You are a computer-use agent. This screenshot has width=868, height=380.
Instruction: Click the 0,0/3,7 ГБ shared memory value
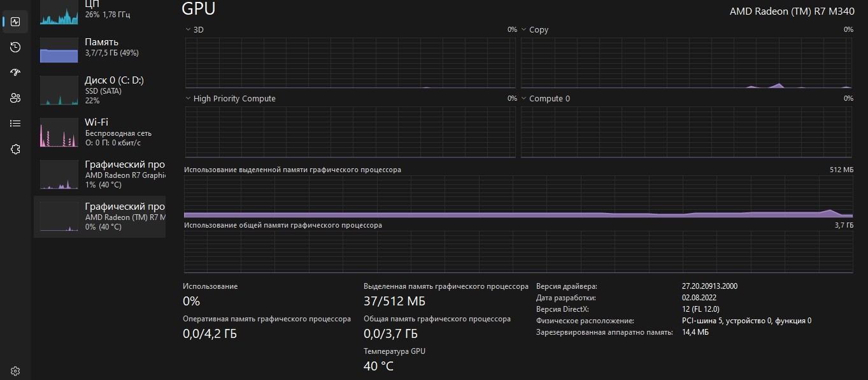390,333
